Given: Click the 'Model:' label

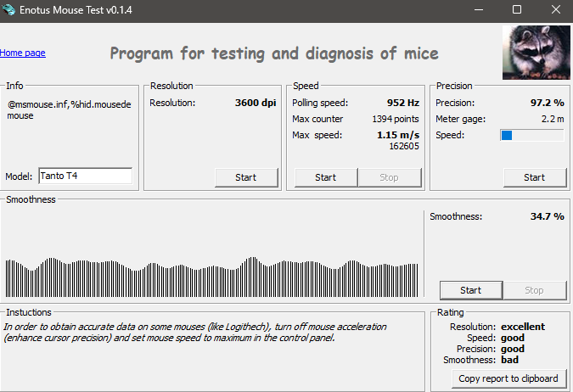Looking at the screenshot, I should [x=19, y=176].
